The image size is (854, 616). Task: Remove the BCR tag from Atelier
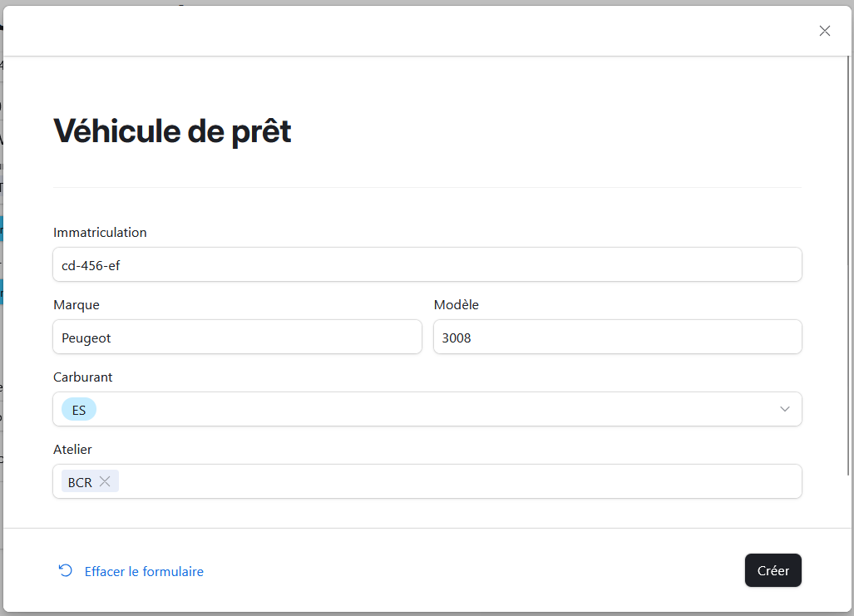pos(105,481)
